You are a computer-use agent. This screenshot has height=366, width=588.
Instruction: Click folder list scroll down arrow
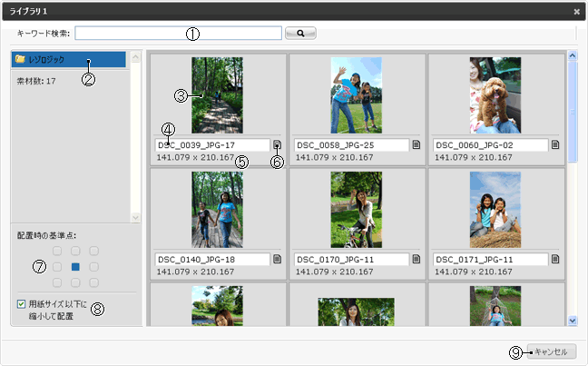click(x=136, y=217)
